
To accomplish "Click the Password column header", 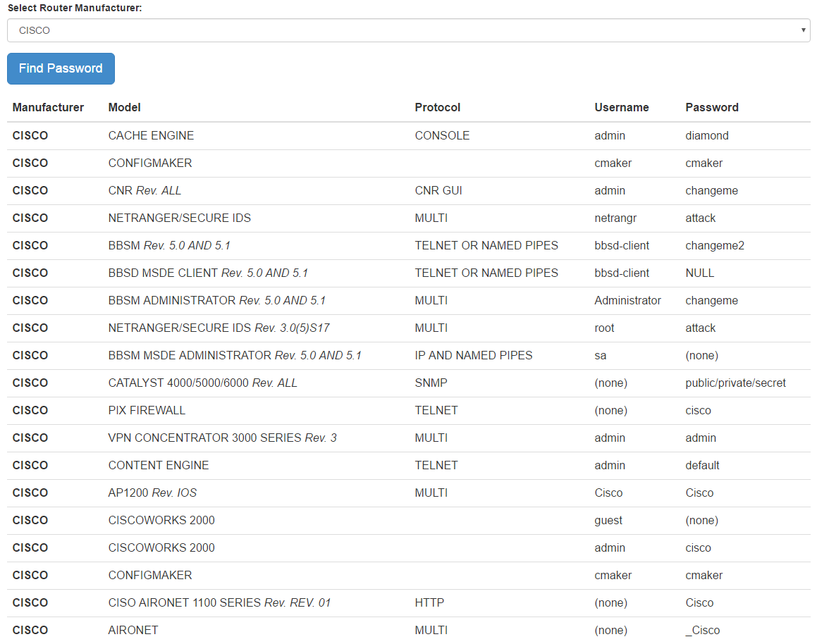I will click(x=712, y=107).
